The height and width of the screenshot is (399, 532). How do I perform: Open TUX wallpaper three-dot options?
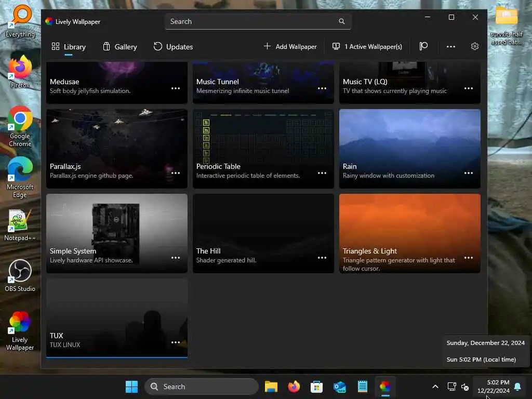tap(176, 342)
